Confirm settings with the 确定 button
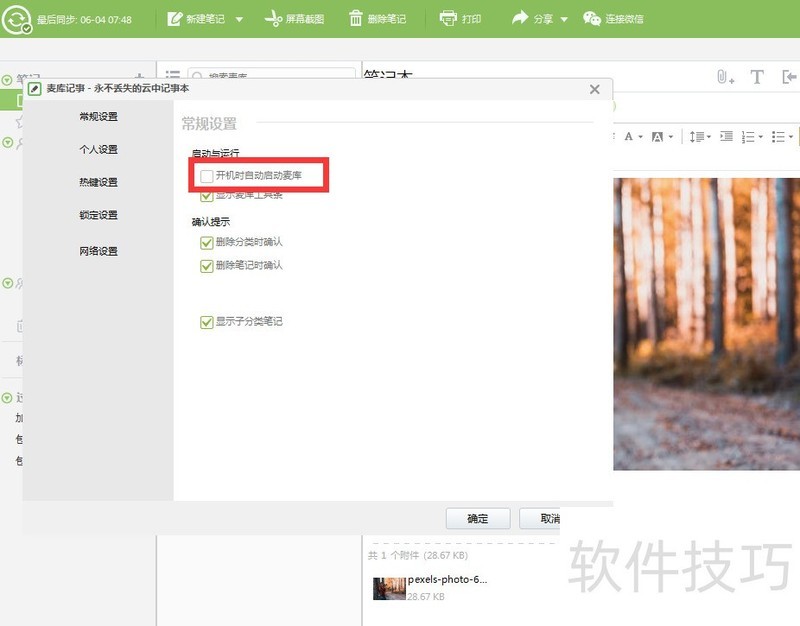 point(478,519)
